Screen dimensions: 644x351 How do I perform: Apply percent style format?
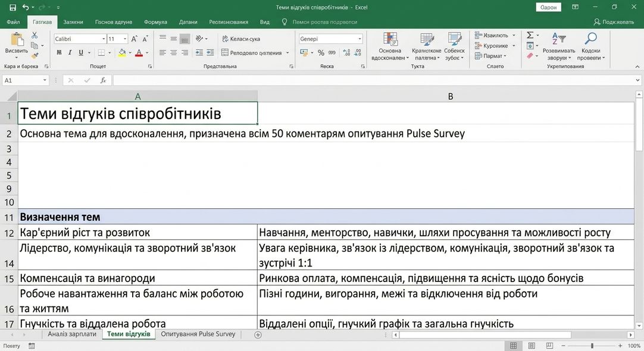(321, 52)
